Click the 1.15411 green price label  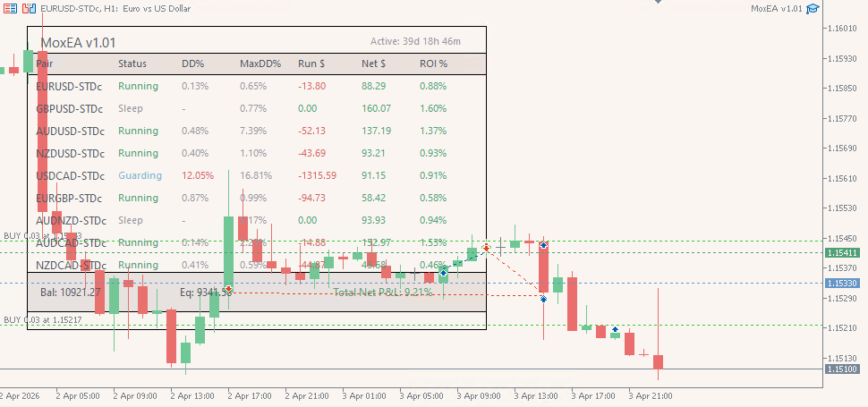pos(842,253)
